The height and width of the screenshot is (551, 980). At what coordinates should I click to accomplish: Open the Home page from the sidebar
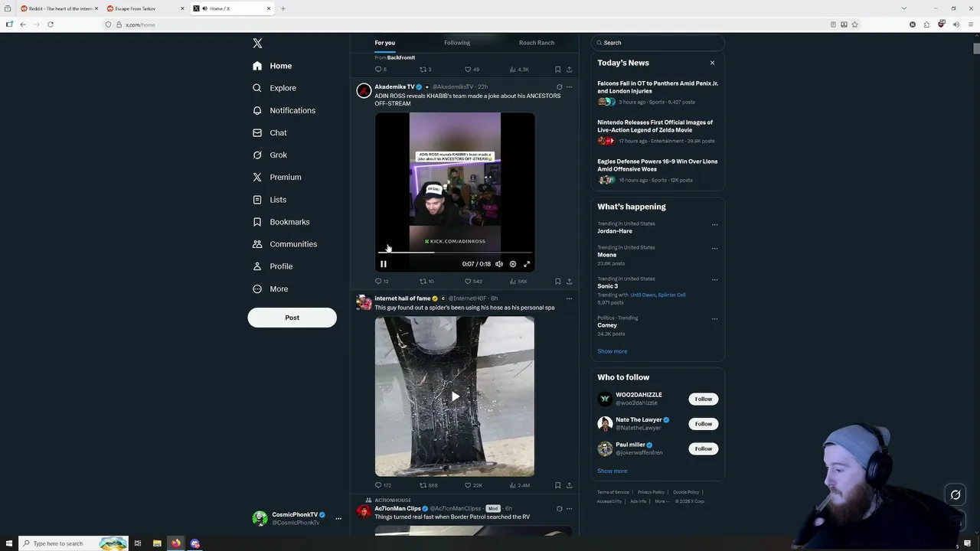point(273,66)
